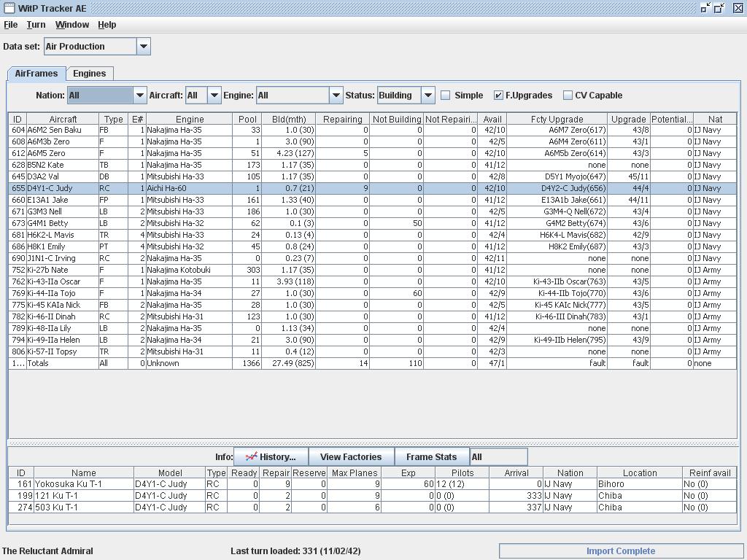The height and width of the screenshot is (560, 747).
Task: Select the G3M3 Nell row
Action: [373, 211]
